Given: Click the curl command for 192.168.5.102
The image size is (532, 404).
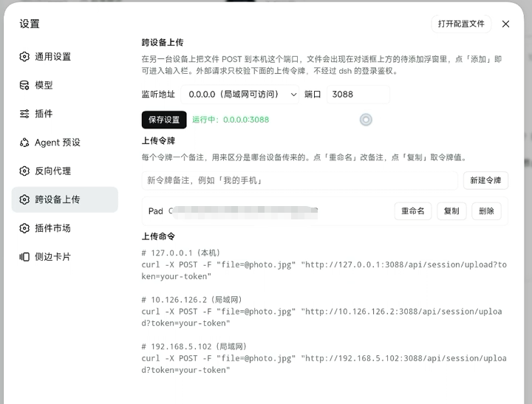Looking at the screenshot, I should (324, 364).
